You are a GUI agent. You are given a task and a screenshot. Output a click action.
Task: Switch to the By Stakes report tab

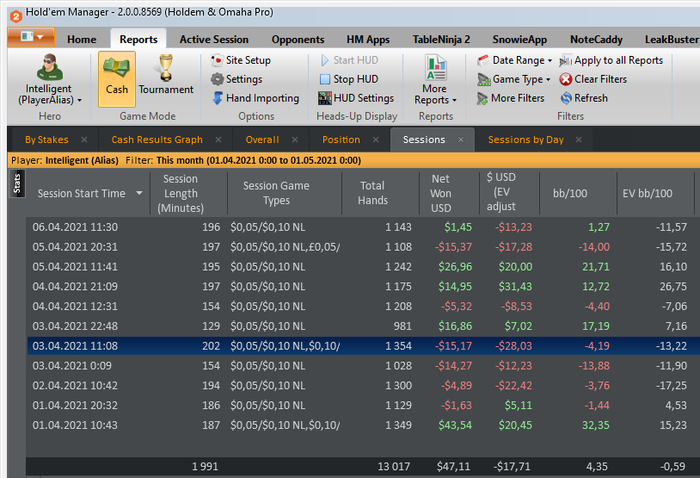point(46,140)
